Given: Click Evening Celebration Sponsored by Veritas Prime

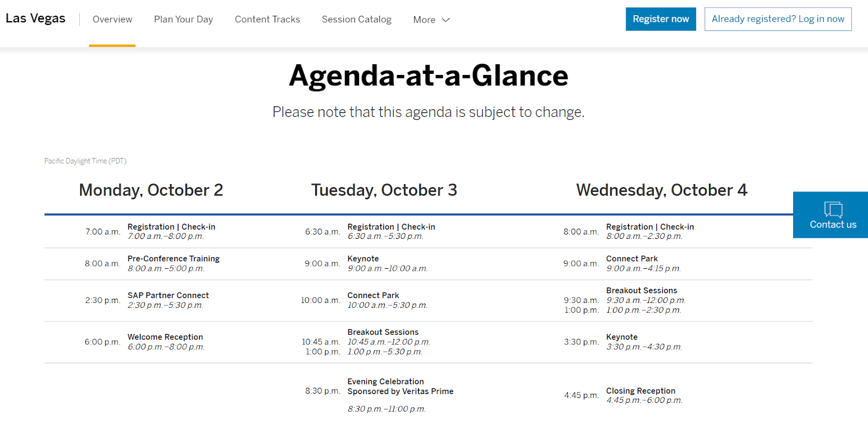Looking at the screenshot, I should [400, 386].
